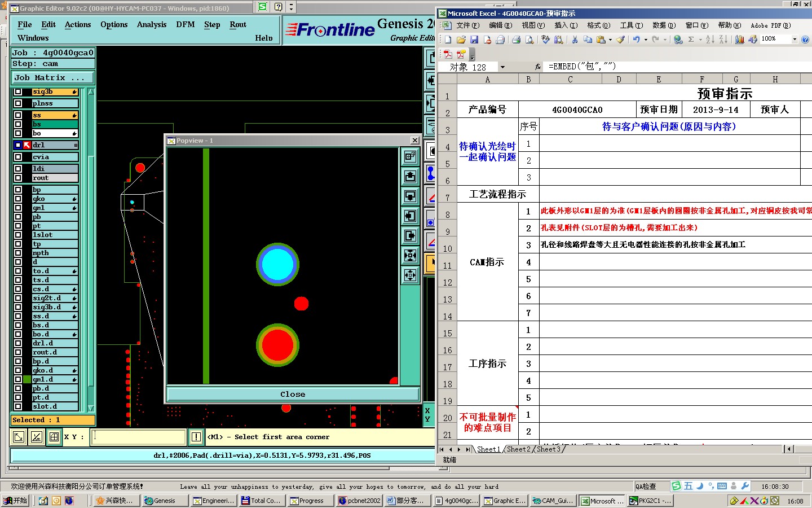The height and width of the screenshot is (508, 812).
Task: Open the Excel Undo history dropdown arrow
Action: [646, 40]
